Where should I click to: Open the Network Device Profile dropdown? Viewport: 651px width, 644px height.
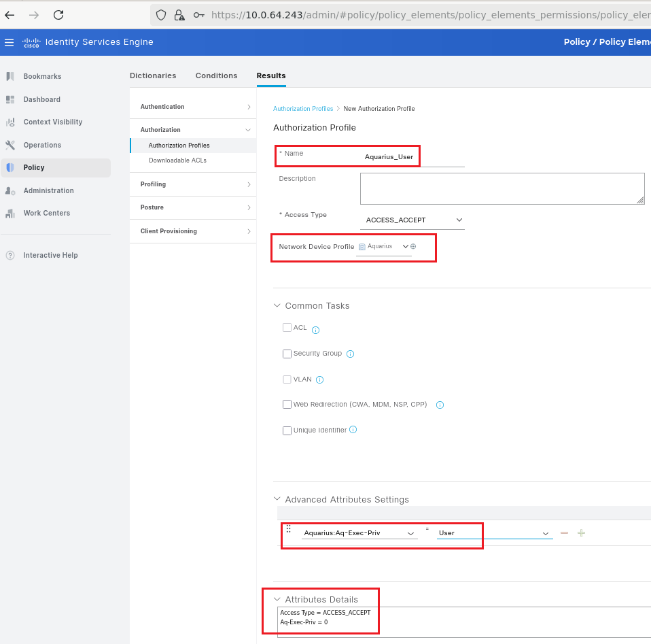coord(384,247)
